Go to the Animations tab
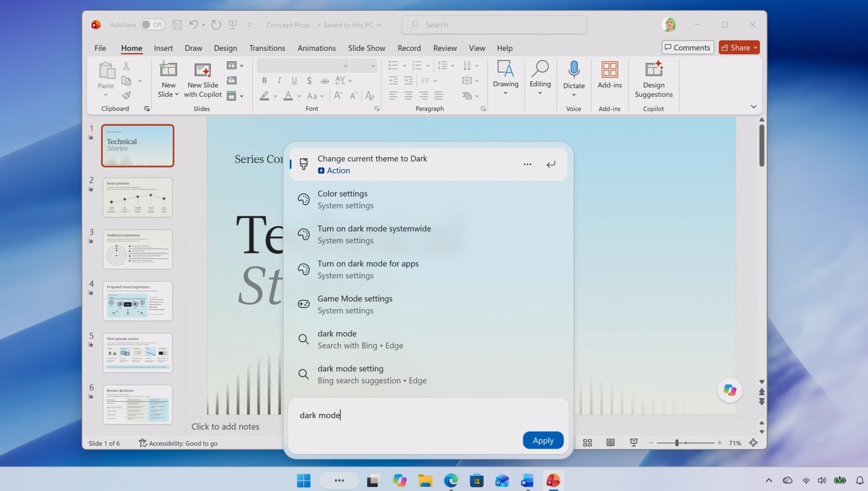The height and width of the screenshot is (491, 868). 317,48
